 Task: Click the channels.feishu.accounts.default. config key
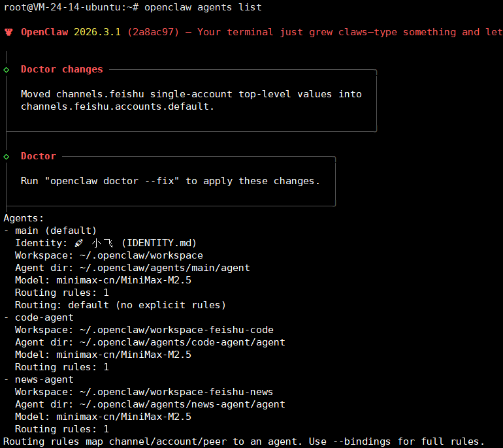118,106
